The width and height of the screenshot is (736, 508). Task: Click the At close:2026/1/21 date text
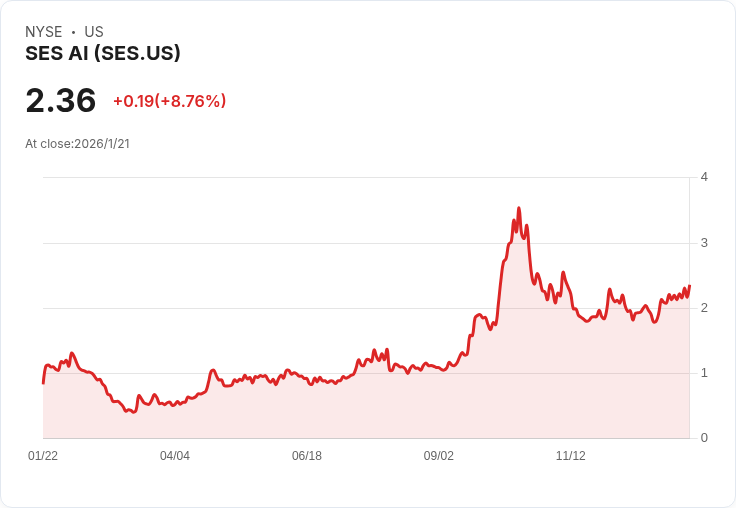77,144
